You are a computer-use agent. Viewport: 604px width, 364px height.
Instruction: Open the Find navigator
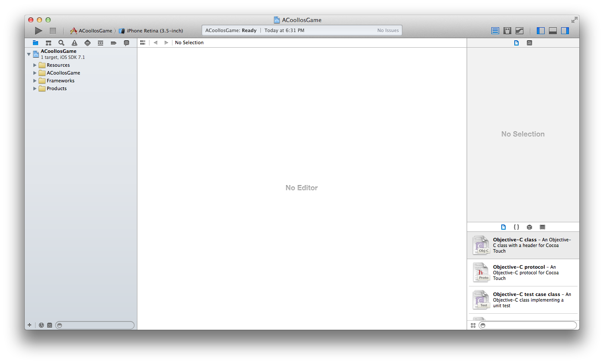click(x=62, y=43)
